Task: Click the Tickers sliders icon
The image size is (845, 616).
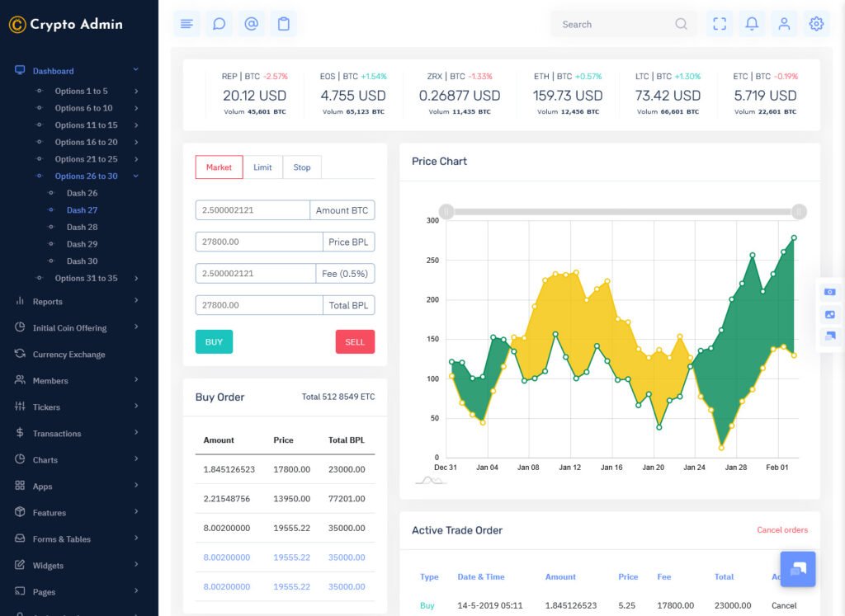Action: (20, 406)
